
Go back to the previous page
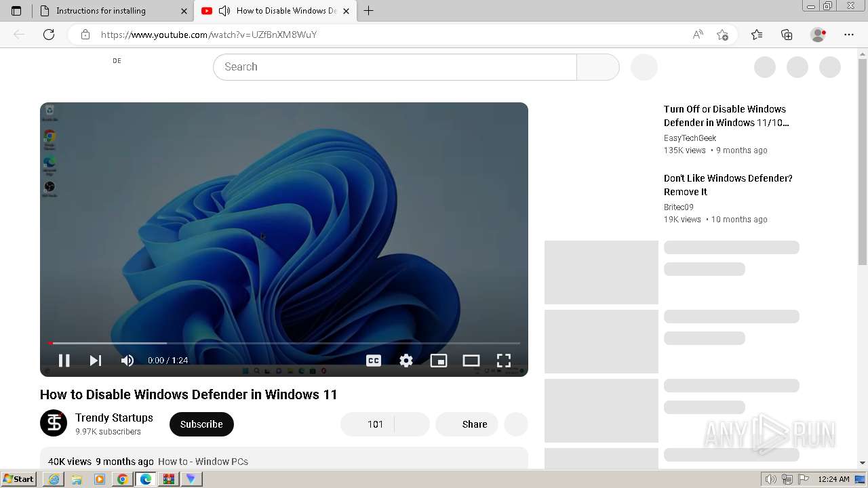[x=19, y=35]
